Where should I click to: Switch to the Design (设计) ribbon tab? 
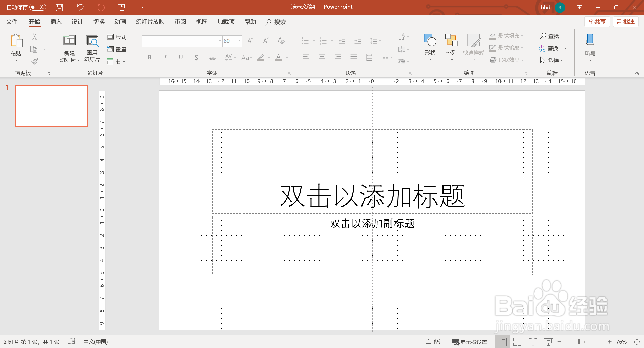pyautogui.click(x=77, y=22)
